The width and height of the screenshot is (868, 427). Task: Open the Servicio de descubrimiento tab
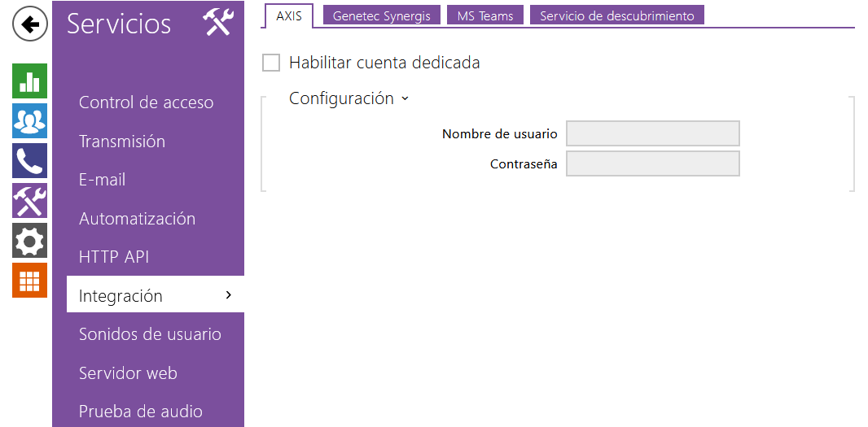tap(616, 15)
